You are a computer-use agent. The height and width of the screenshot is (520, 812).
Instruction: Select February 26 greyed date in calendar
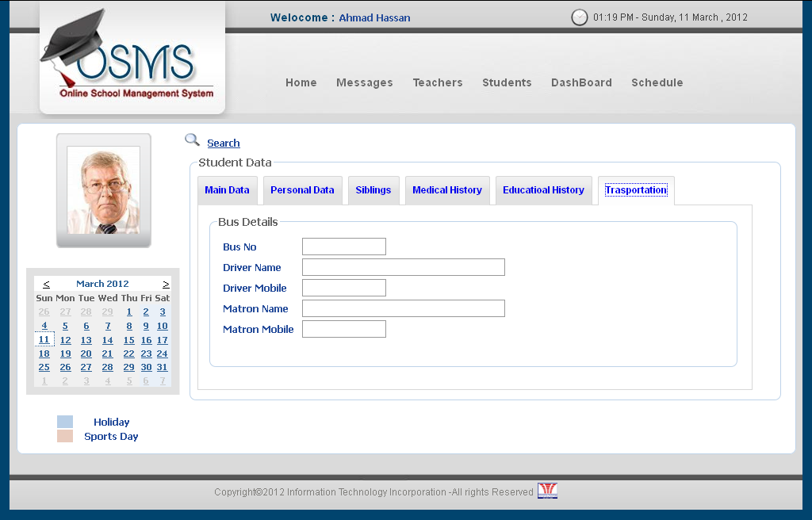[x=44, y=312]
